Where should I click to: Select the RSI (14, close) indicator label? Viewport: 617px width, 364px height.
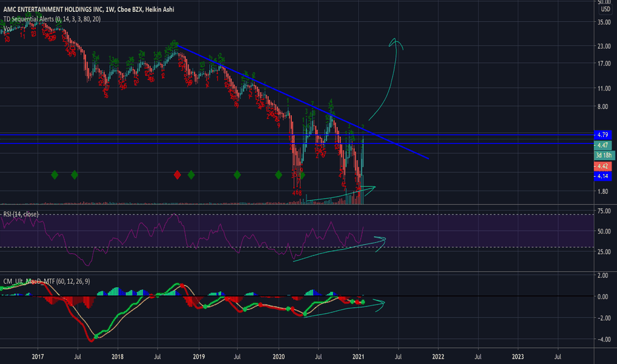pos(21,214)
